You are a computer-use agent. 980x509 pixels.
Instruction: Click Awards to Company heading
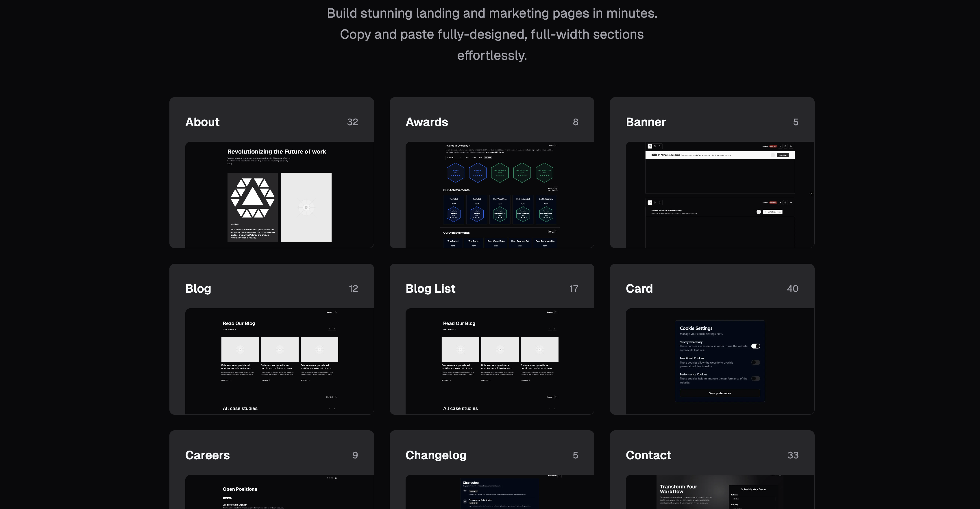[x=457, y=146]
